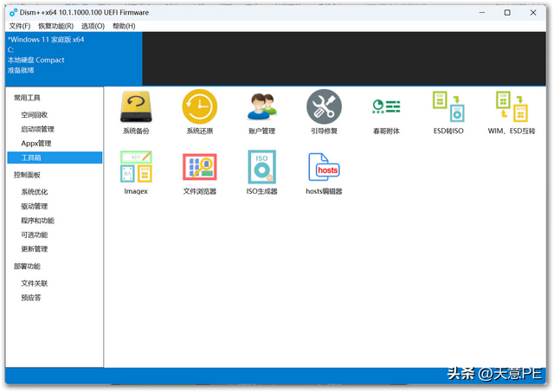Screen dimensions: 554x392
Task: Go to 驱动管理 driver management
Action: 35,206
